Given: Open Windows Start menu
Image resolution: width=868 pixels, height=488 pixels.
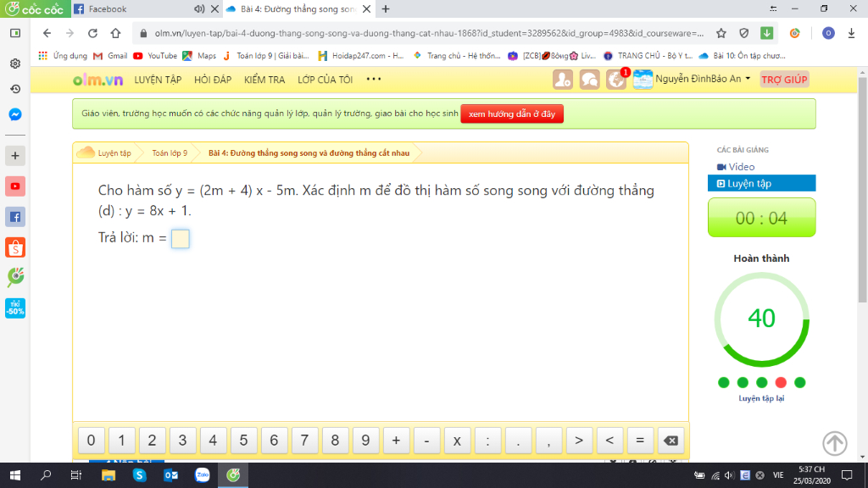Looking at the screenshot, I should 15,475.
